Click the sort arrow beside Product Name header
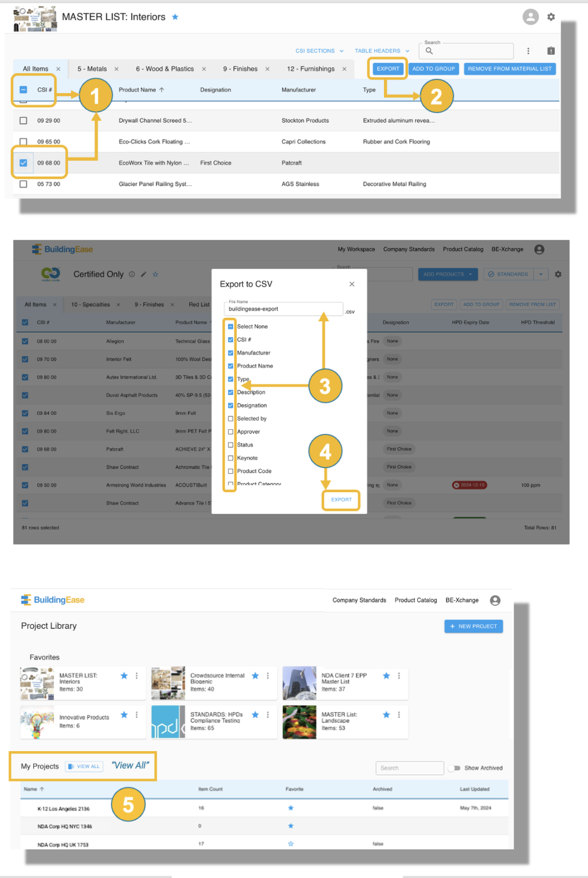The width and height of the screenshot is (588, 878). (x=162, y=90)
